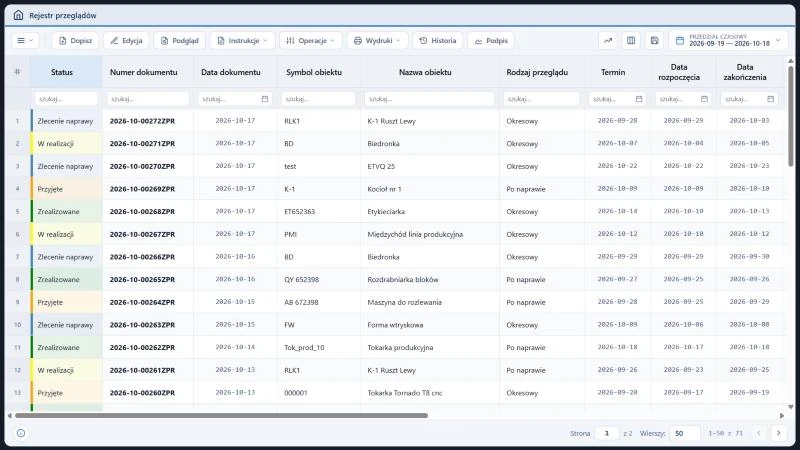
Task: Sort by Status column header
Action: [62, 72]
